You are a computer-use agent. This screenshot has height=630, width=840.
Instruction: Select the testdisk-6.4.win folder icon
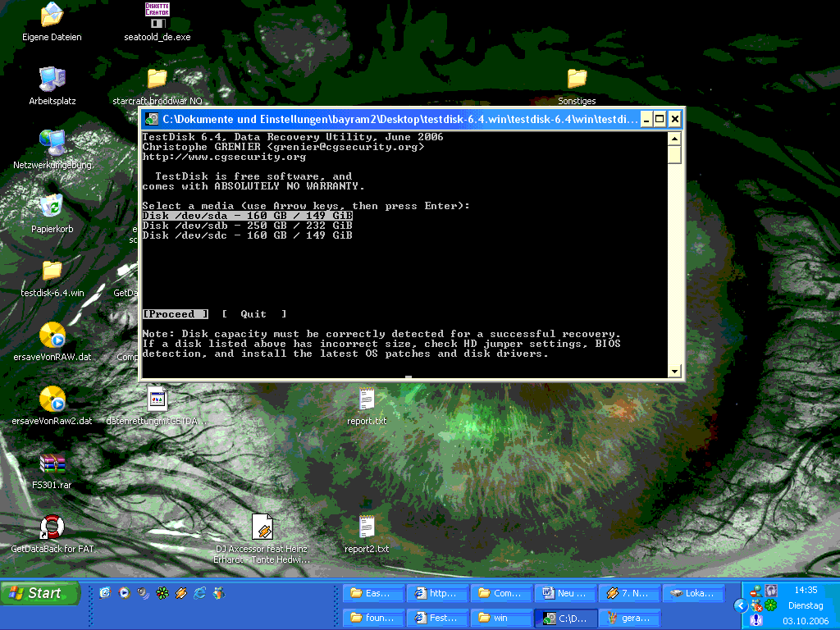pyautogui.click(x=52, y=271)
